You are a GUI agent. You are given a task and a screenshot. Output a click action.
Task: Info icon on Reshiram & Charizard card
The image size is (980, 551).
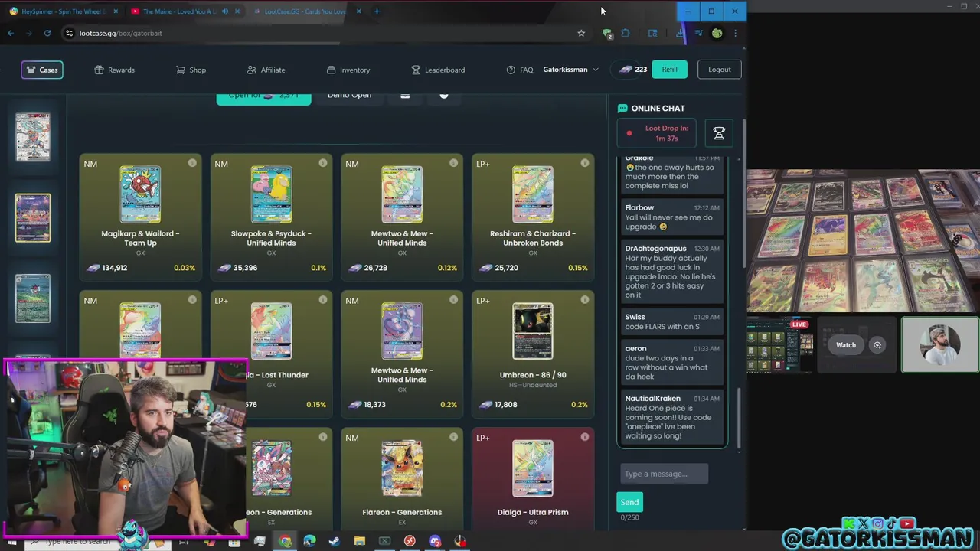point(585,163)
